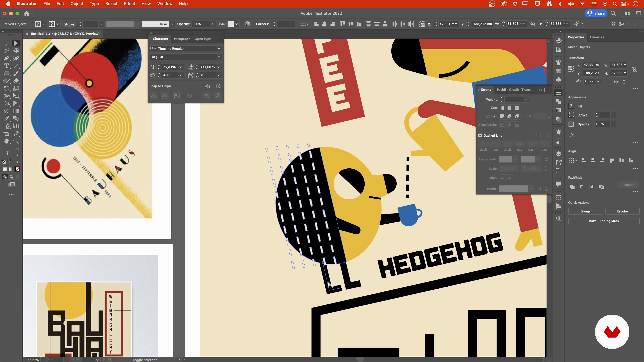Screen dimensions: 644x362
Task: Toggle the Round Cap option
Action: click(x=509, y=108)
